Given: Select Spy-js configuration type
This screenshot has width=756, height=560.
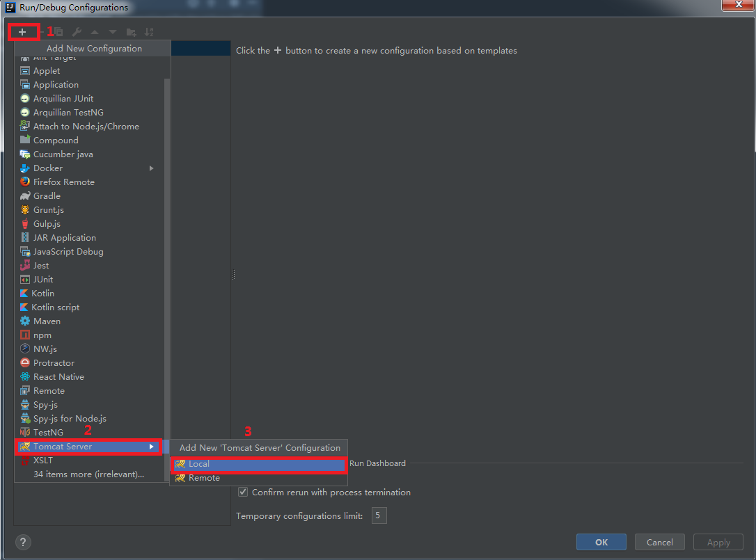Looking at the screenshot, I should point(89,405).
